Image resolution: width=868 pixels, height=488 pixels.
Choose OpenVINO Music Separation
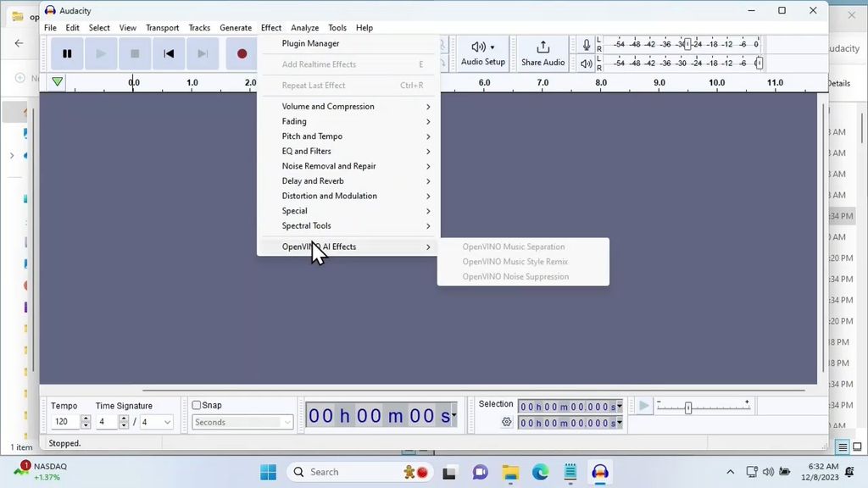[x=512, y=246]
